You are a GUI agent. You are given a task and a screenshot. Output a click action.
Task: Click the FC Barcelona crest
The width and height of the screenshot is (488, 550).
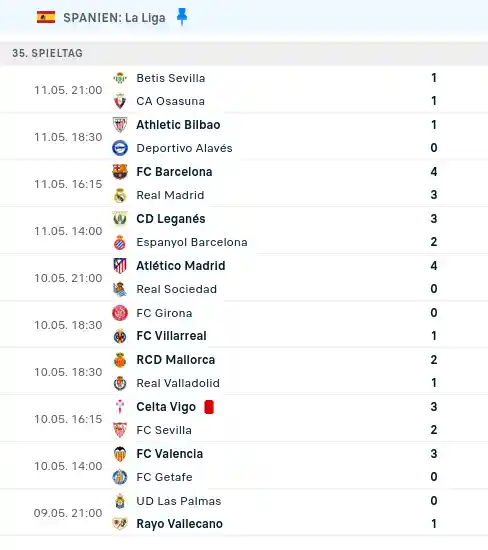120,172
